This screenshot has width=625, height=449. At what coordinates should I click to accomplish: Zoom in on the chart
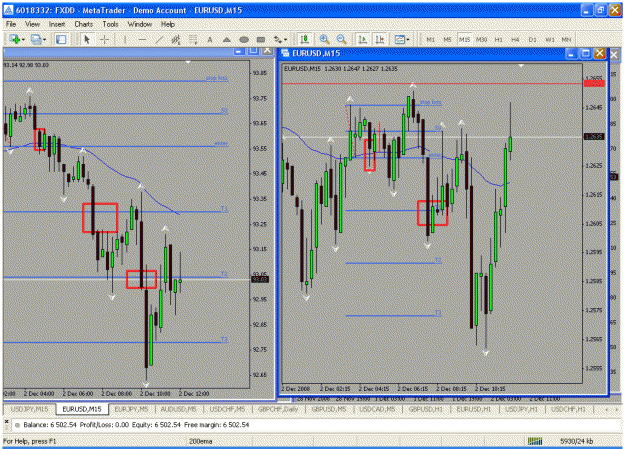(324, 39)
